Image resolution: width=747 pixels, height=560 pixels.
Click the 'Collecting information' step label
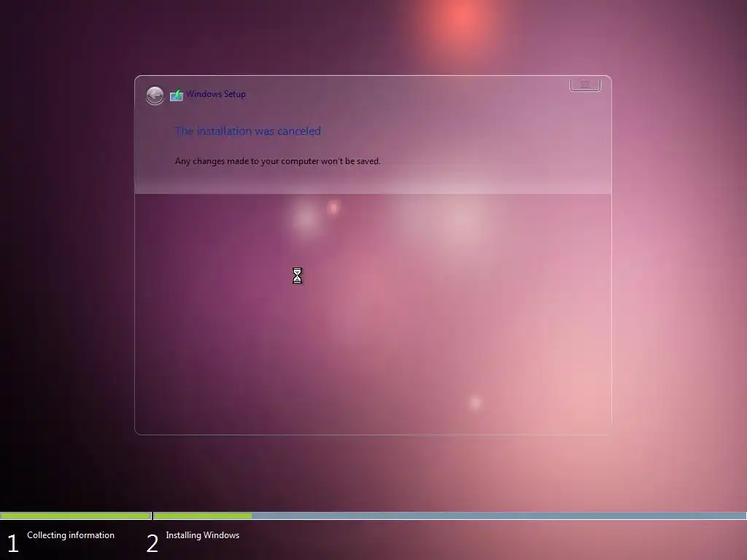coord(71,535)
